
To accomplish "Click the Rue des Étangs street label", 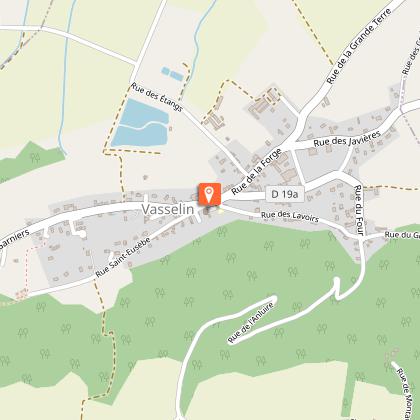I will coord(157,97).
